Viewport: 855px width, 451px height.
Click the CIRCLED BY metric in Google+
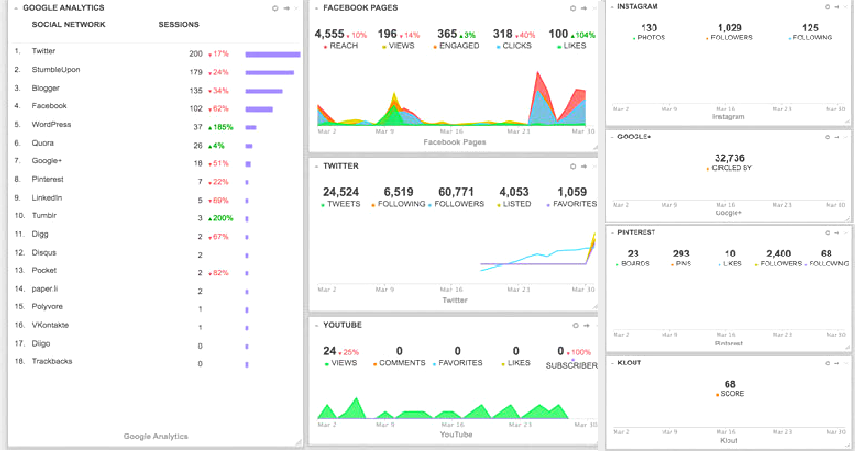730,163
